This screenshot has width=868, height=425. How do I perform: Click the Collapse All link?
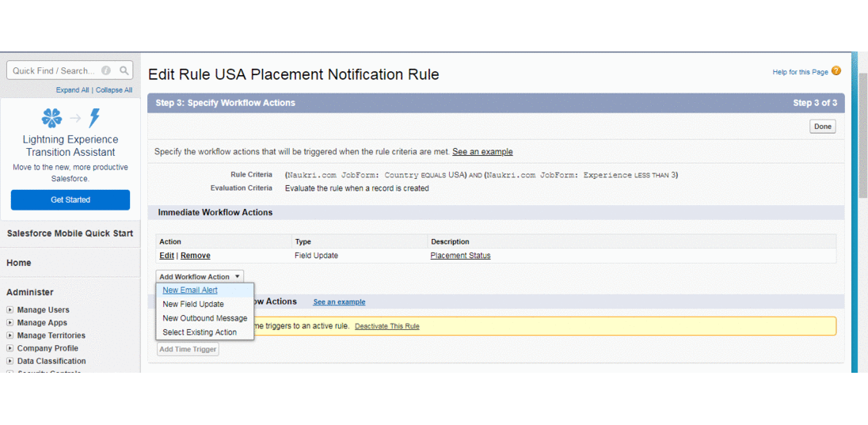[114, 90]
